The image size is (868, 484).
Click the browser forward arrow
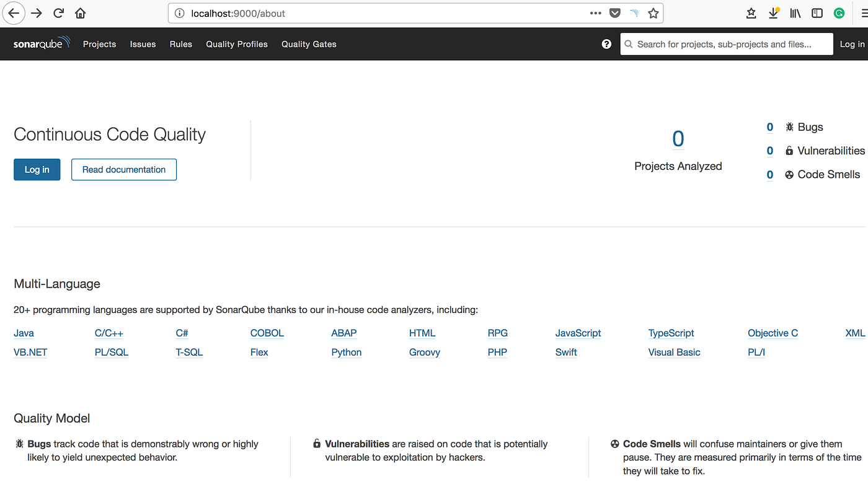[37, 13]
